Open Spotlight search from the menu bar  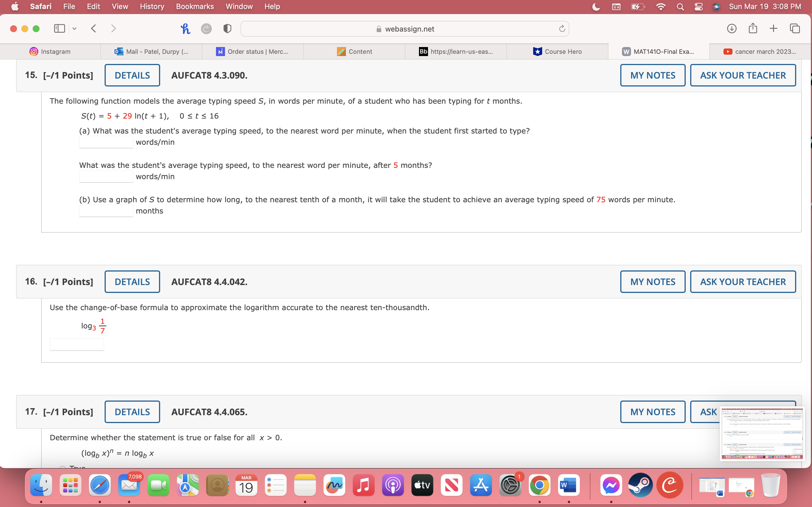[x=680, y=6]
